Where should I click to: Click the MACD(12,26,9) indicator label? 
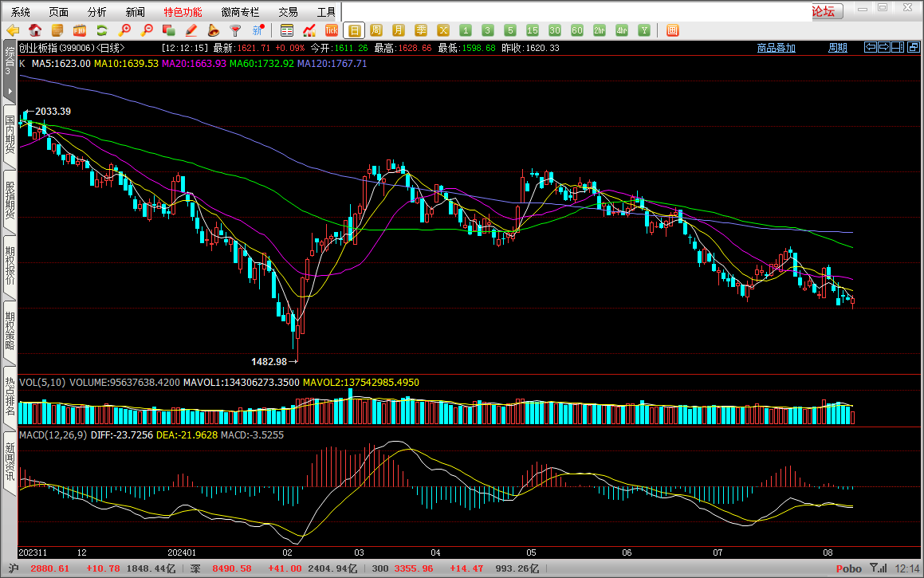click(x=53, y=434)
